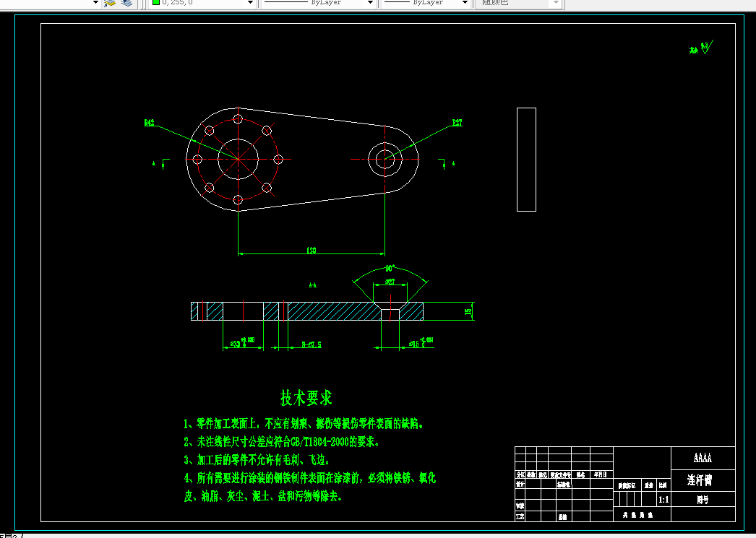756x538 pixels.
Task: Select the 年月日 date cell
Action: (x=601, y=475)
